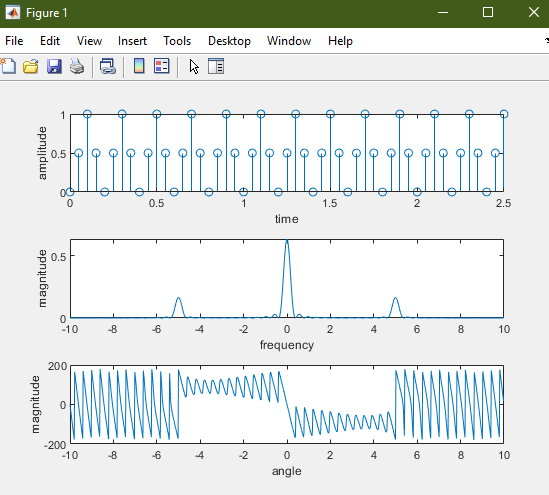Screen dimensions: 549x495
Task: Open the View menu
Action: (89, 41)
